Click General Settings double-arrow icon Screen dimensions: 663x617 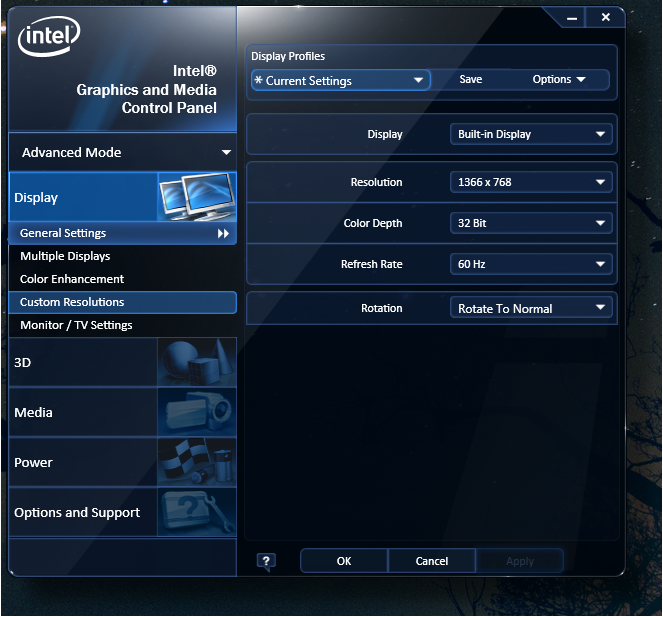[223, 233]
